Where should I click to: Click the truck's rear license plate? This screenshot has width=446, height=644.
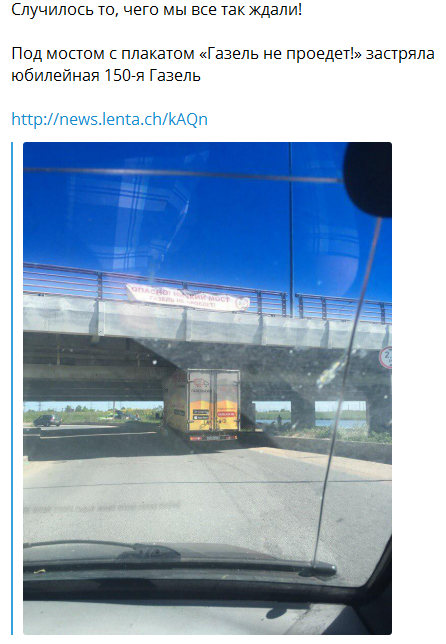tap(214, 438)
